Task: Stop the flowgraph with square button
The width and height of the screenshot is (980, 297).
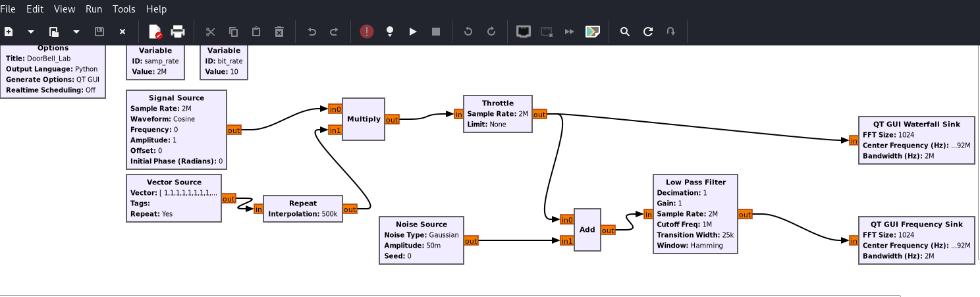Action: pos(435,32)
